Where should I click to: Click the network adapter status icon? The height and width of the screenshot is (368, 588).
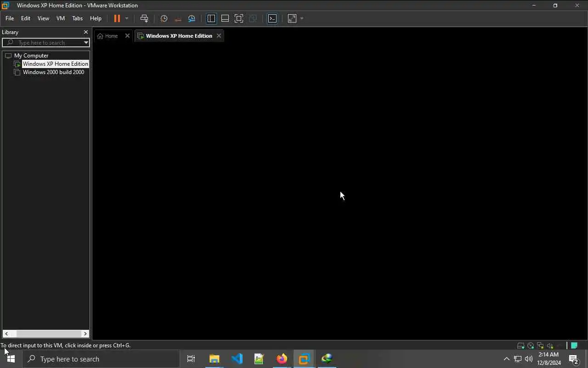[x=540, y=345]
